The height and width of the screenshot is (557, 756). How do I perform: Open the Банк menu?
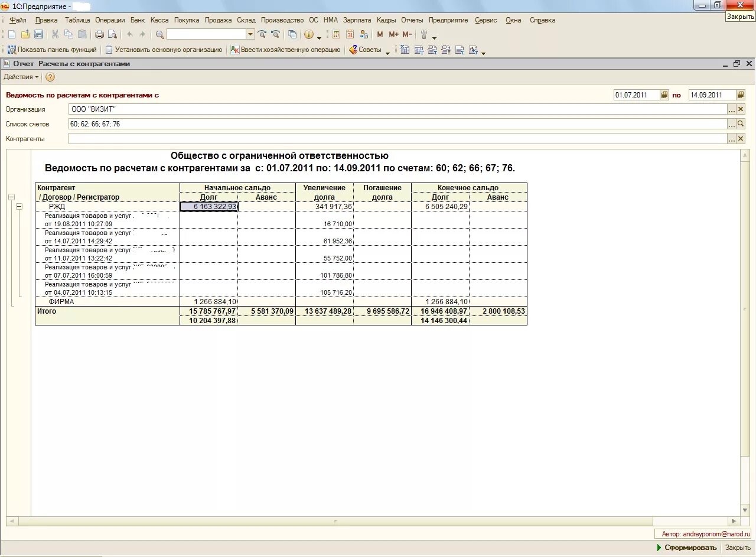(138, 20)
